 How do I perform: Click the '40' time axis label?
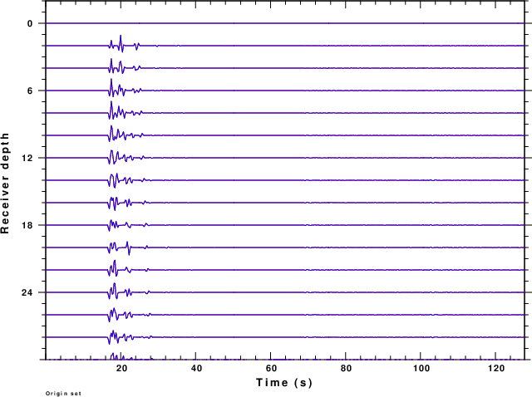[x=196, y=369]
